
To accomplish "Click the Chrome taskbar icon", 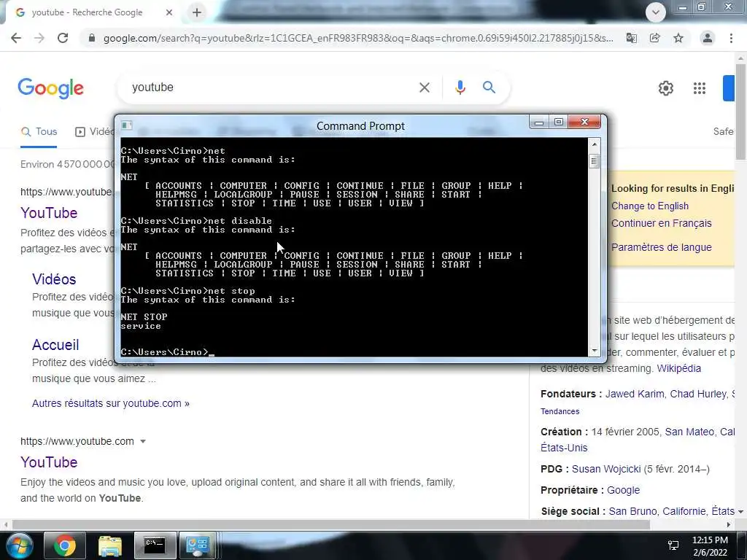I will coord(65,545).
